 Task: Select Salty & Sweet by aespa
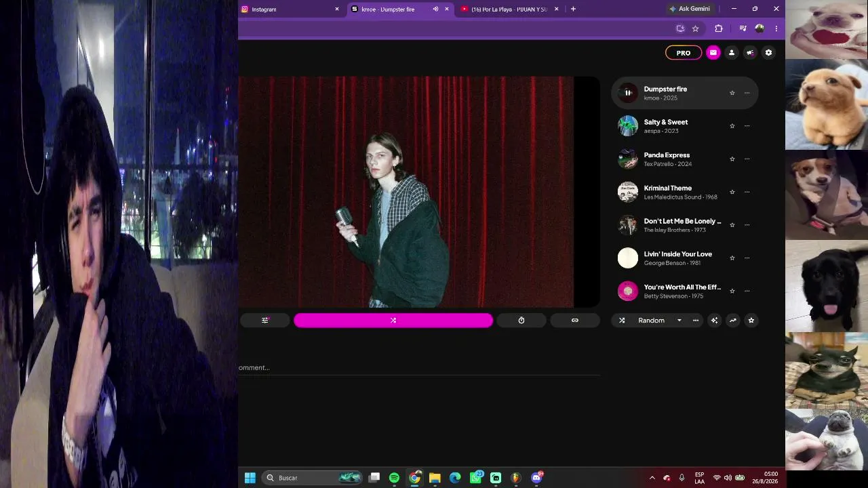point(685,126)
